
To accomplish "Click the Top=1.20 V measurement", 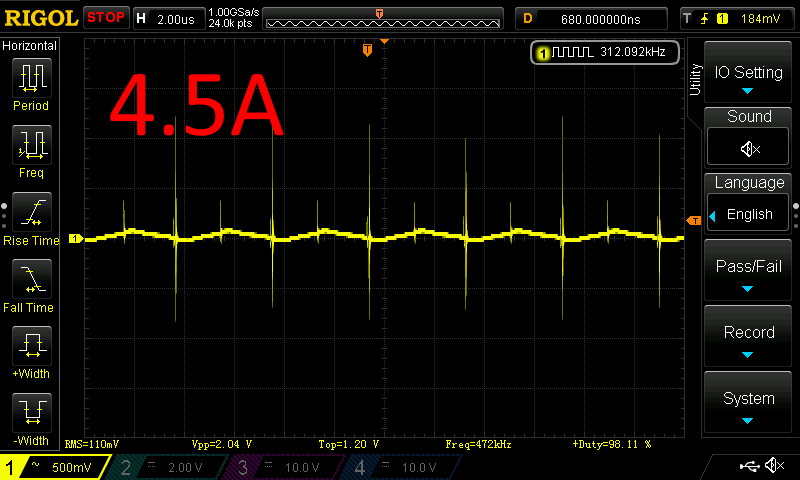I will coord(348,444).
